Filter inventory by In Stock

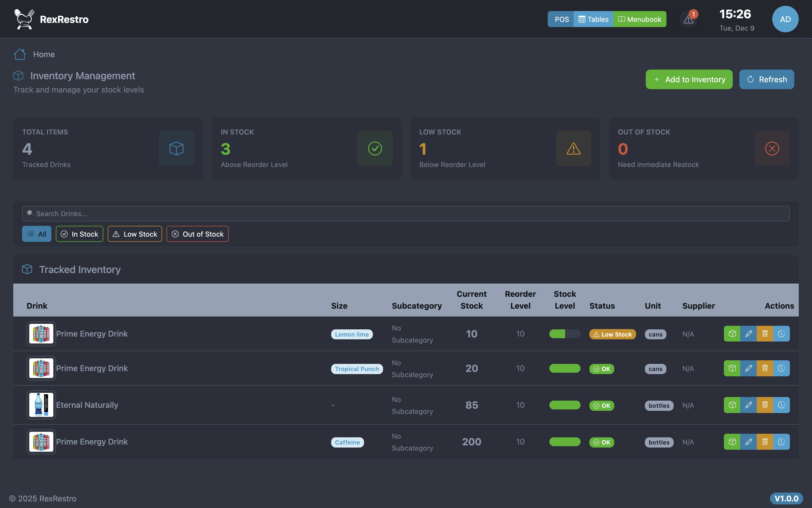point(79,234)
